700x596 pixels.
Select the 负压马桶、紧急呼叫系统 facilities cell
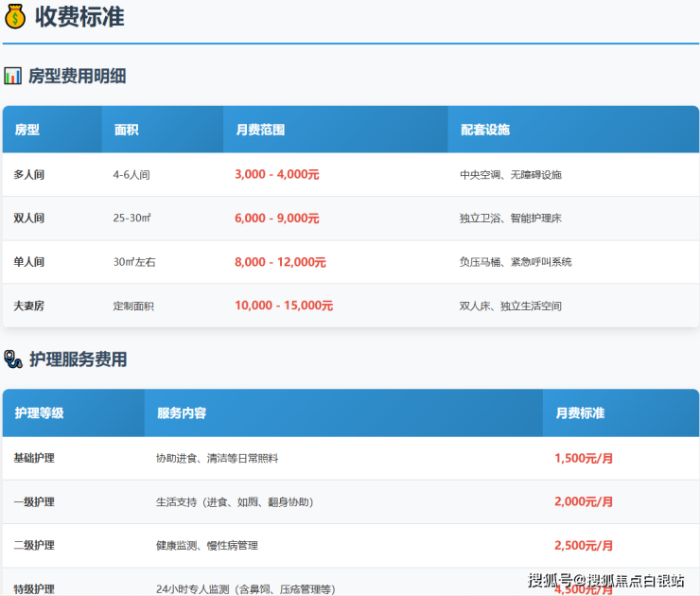point(516,262)
